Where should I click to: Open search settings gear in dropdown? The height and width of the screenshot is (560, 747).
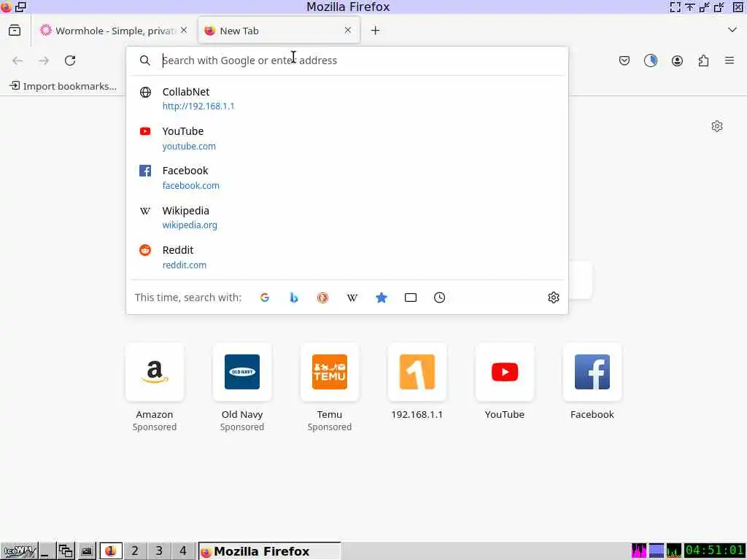click(554, 297)
